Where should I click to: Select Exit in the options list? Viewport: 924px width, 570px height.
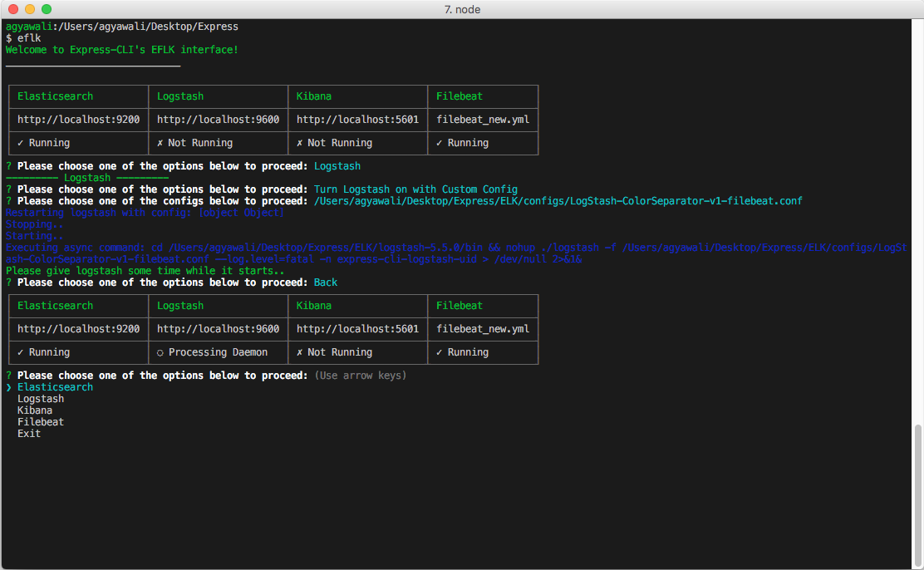29,434
